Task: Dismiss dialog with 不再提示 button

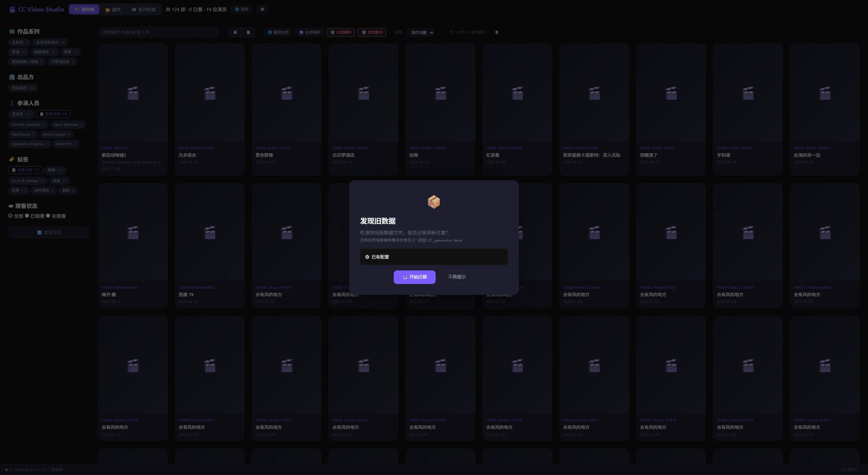Action: pos(457,277)
